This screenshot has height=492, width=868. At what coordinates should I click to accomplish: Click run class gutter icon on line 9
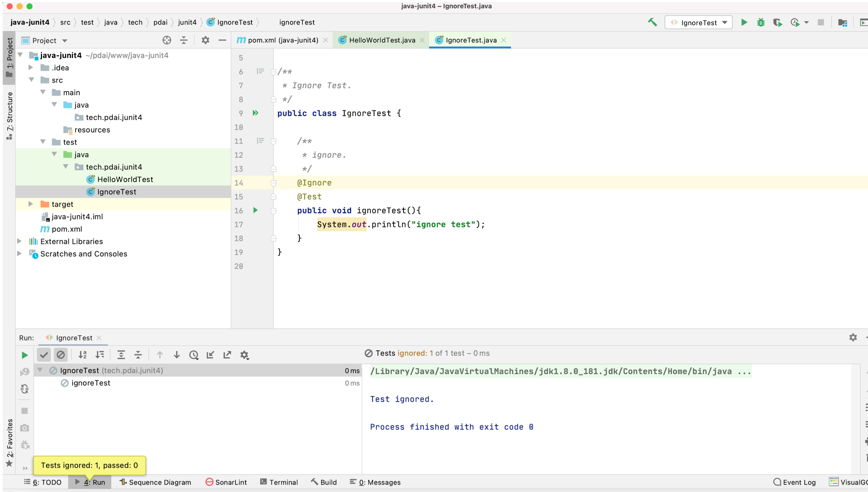[255, 113]
